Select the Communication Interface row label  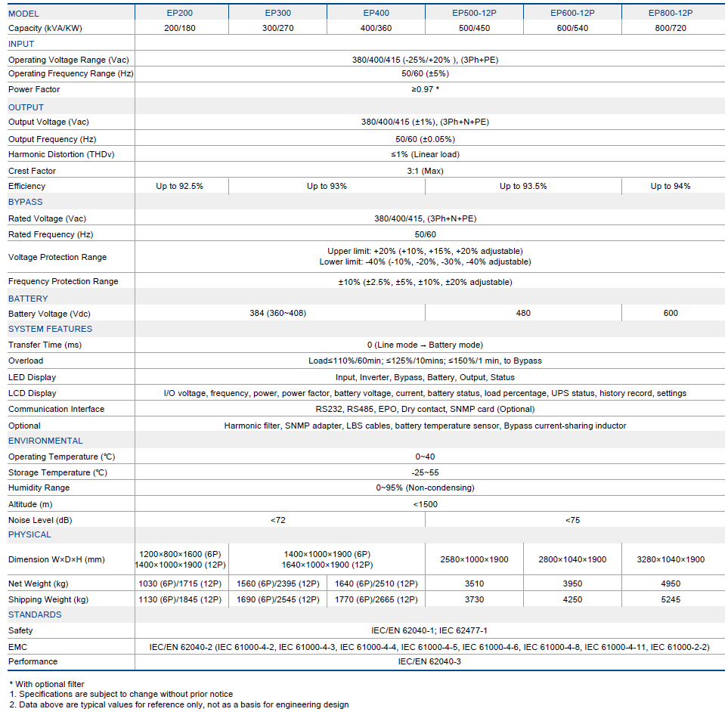click(57, 409)
